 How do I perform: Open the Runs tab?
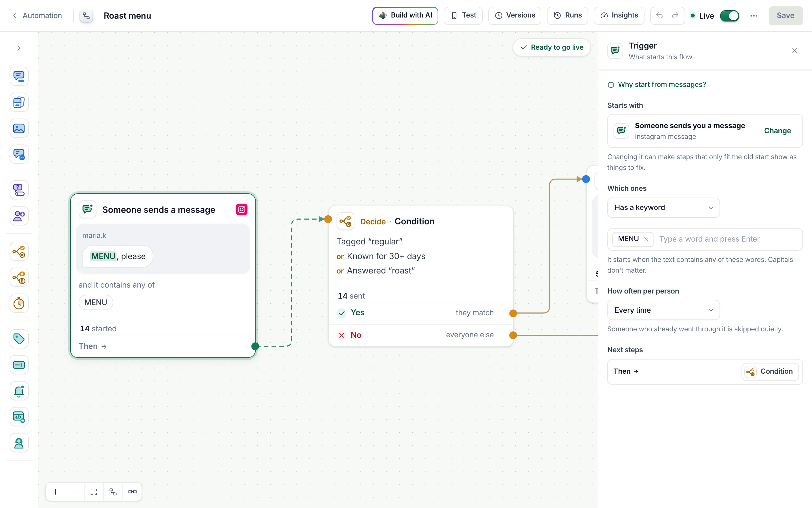(567, 16)
